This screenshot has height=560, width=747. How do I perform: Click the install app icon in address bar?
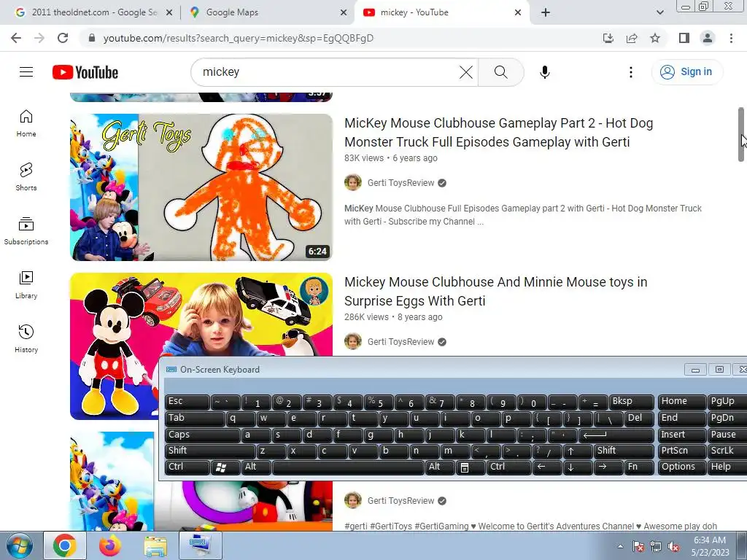coord(608,38)
